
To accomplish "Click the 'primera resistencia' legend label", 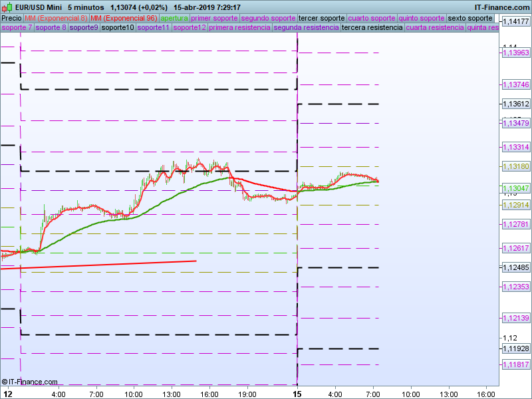I will (239, 28).
